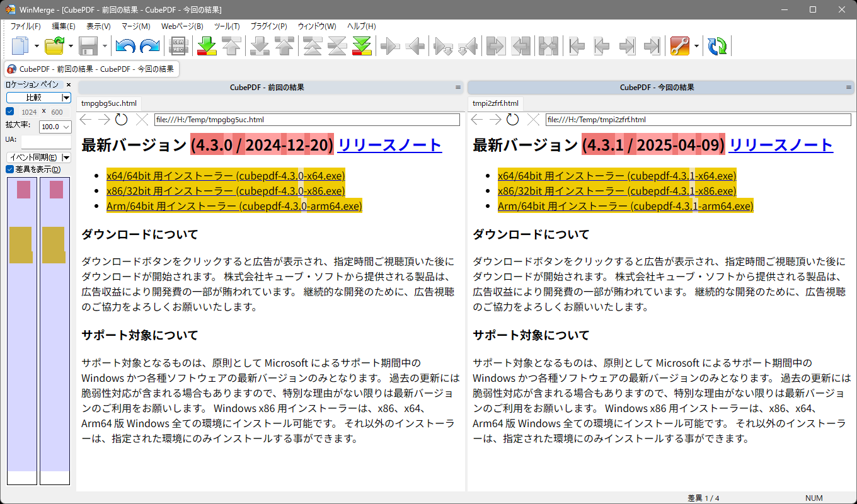The image size is (857, 504).
Task: Open リリースノート link in right pane
Action: point(781,145)
